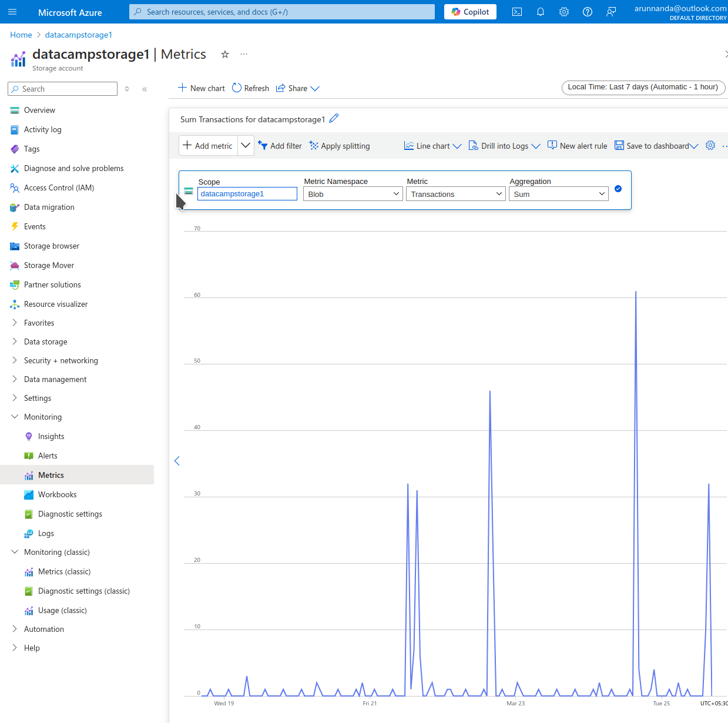
Task: Click the metric selected checkmark badge
Action: pos(618,189)
